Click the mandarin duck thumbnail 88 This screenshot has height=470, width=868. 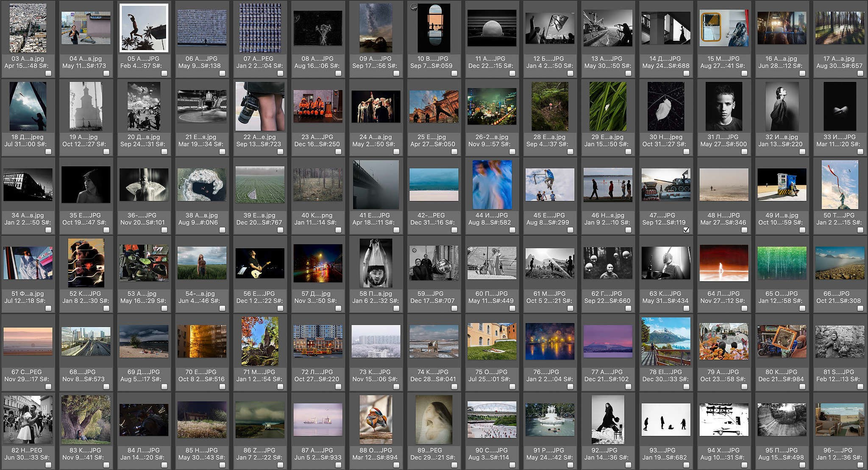(x=376, y=420)
